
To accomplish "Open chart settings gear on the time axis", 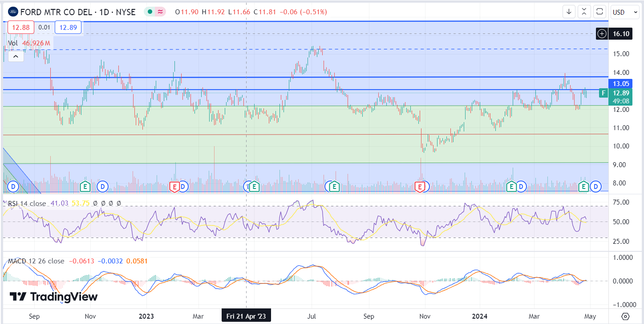I will pyautogui.click(x=625, y=316).
